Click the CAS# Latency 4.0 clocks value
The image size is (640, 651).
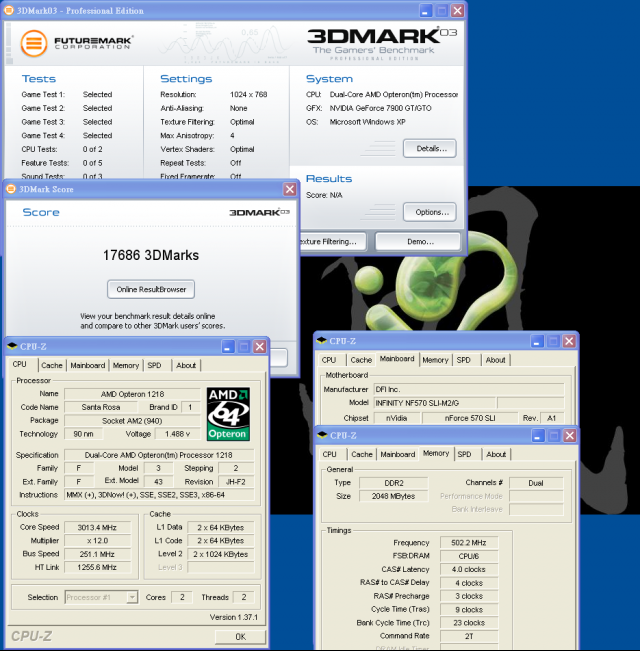[x=469, y=569]
